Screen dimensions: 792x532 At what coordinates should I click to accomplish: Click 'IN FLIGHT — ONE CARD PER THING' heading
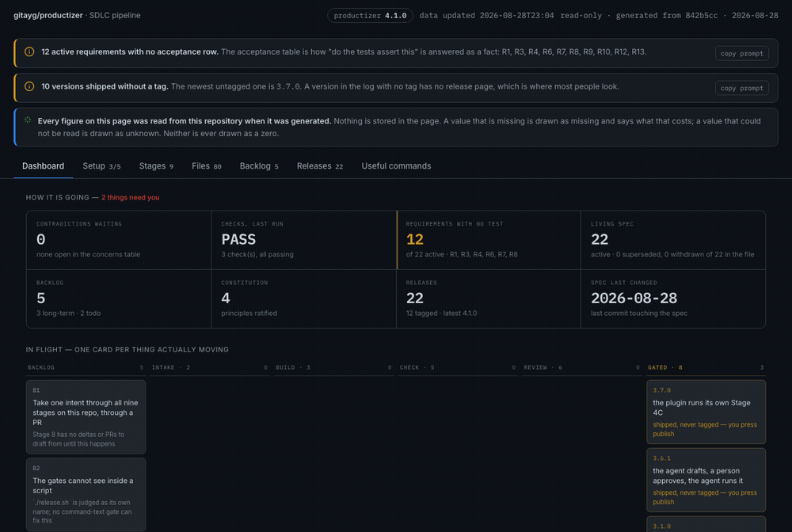click(128, 349)
